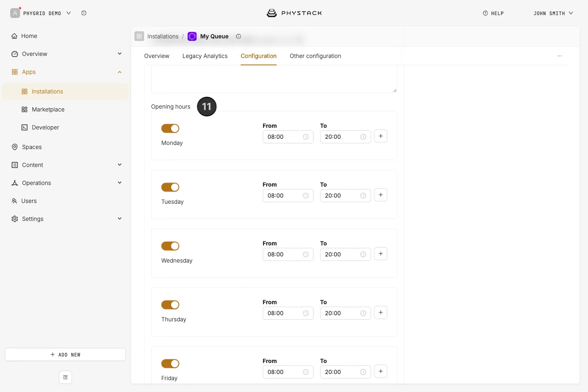588x392 pixels.
Task: Open the Other configuration tab
Action: [315, 56]
